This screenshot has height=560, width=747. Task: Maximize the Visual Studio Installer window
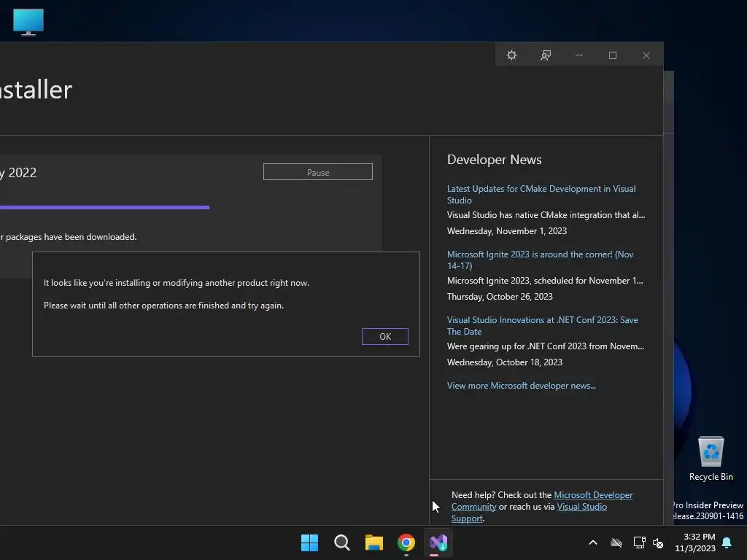pyautogui.click(x=613, y=55)
